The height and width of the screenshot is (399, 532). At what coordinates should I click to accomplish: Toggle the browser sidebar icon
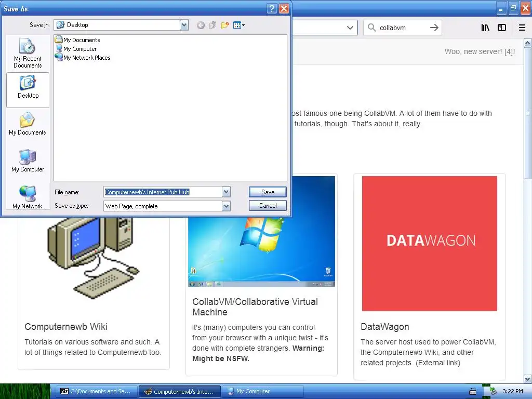click(501, 28)
